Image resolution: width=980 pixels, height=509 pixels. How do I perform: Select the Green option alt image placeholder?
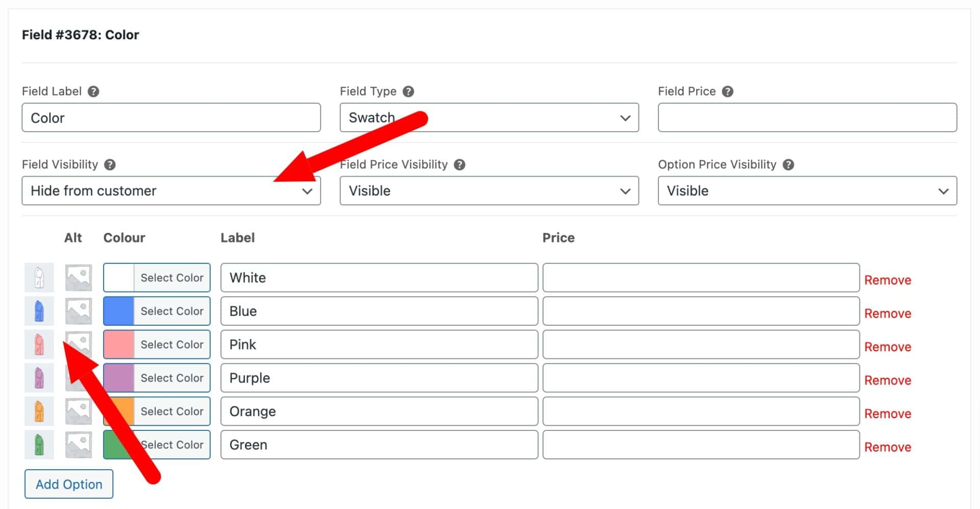(79, 445)
